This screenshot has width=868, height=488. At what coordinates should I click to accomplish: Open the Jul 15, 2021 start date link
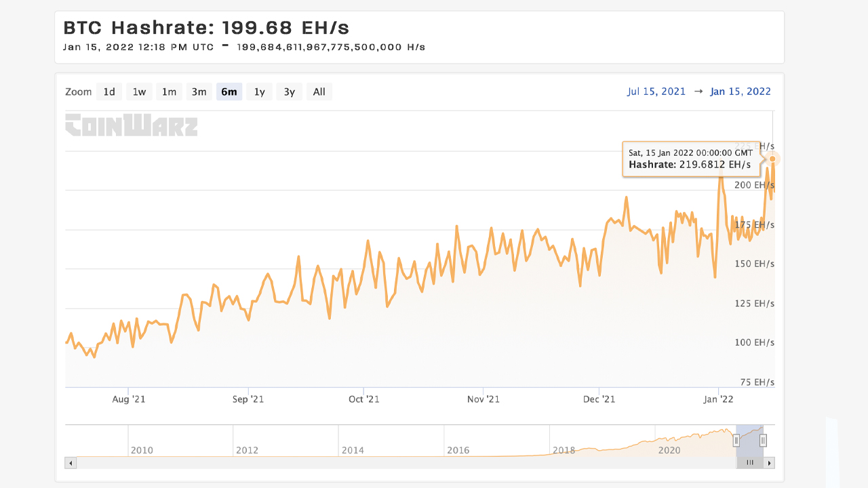[656, 91]
